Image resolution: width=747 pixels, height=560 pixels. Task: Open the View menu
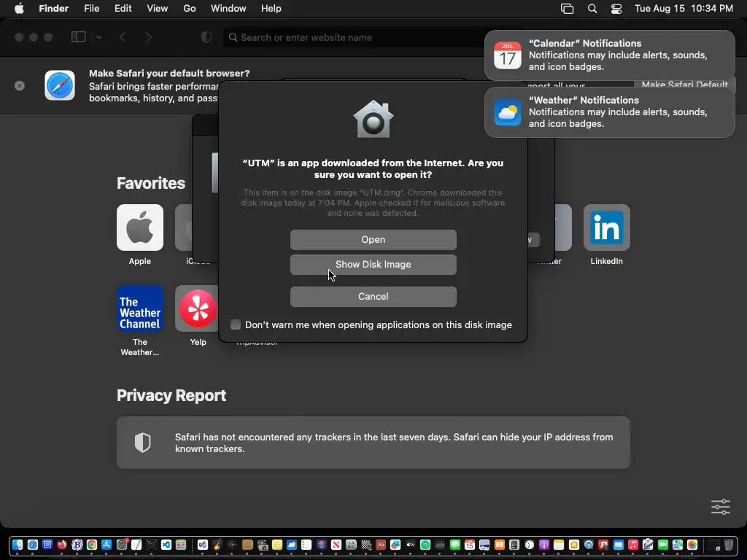[x=158, y=9]
